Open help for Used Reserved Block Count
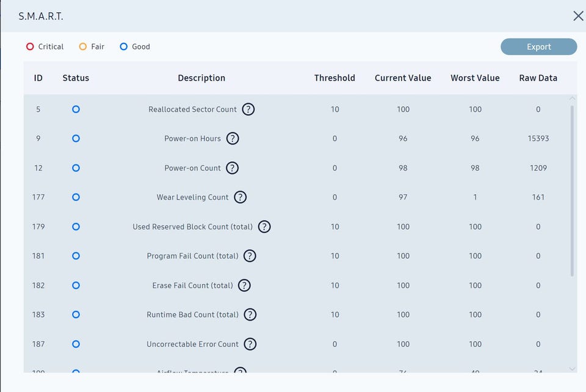Image resolution: width=586 pixels, height=392 pixels. coord(264,227)
